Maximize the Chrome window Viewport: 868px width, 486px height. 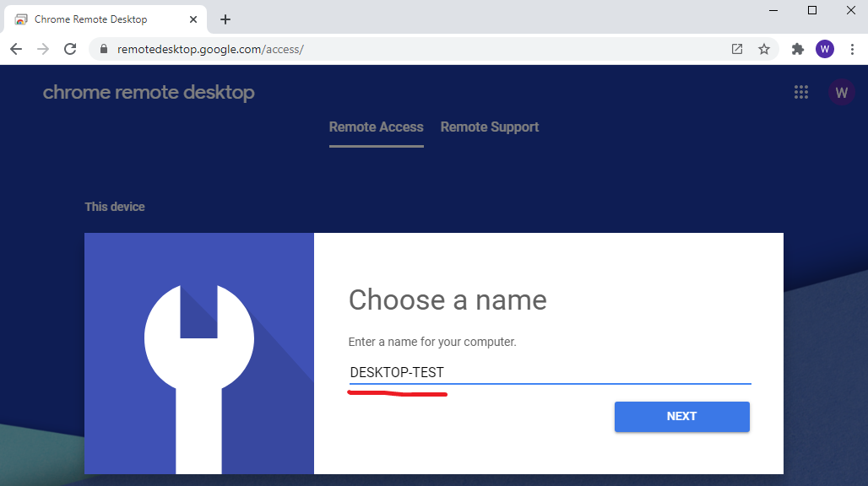(812, 10)
